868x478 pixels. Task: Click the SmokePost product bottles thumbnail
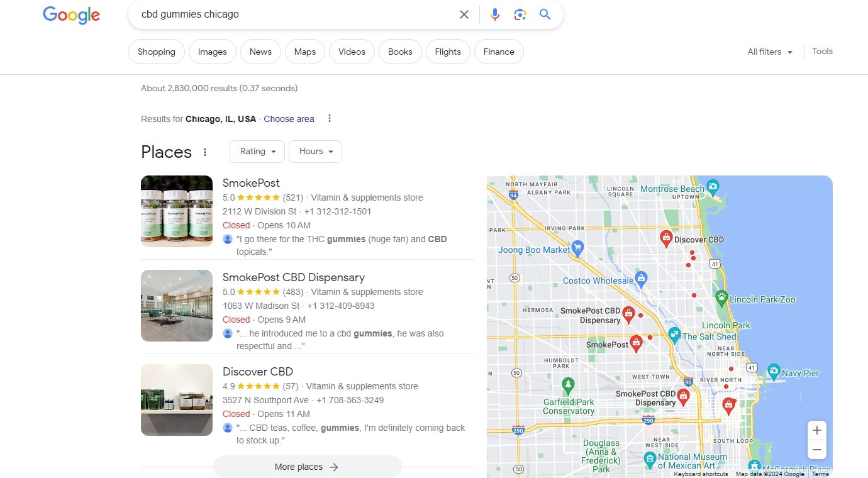(x=177, y=211)
